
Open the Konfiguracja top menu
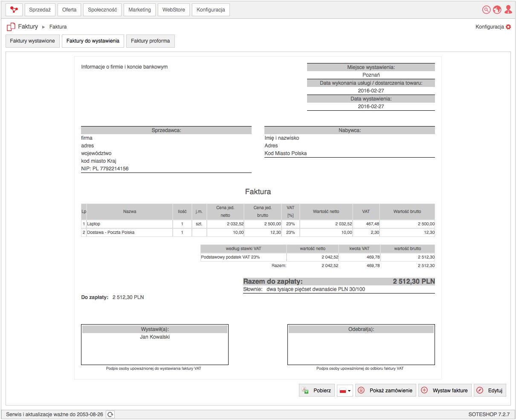[211, 10]
